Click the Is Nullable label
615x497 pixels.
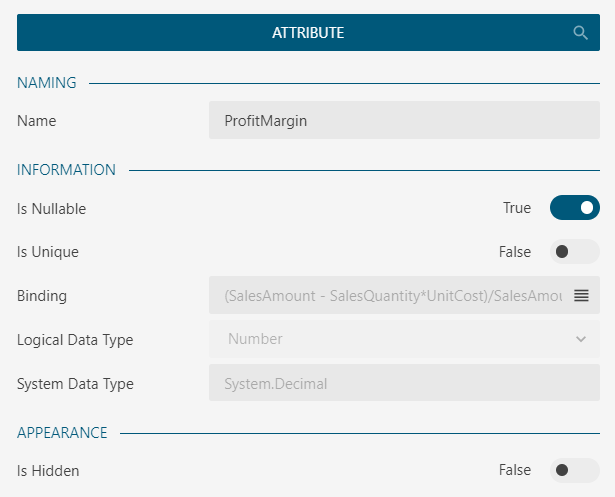coord(52,209)
